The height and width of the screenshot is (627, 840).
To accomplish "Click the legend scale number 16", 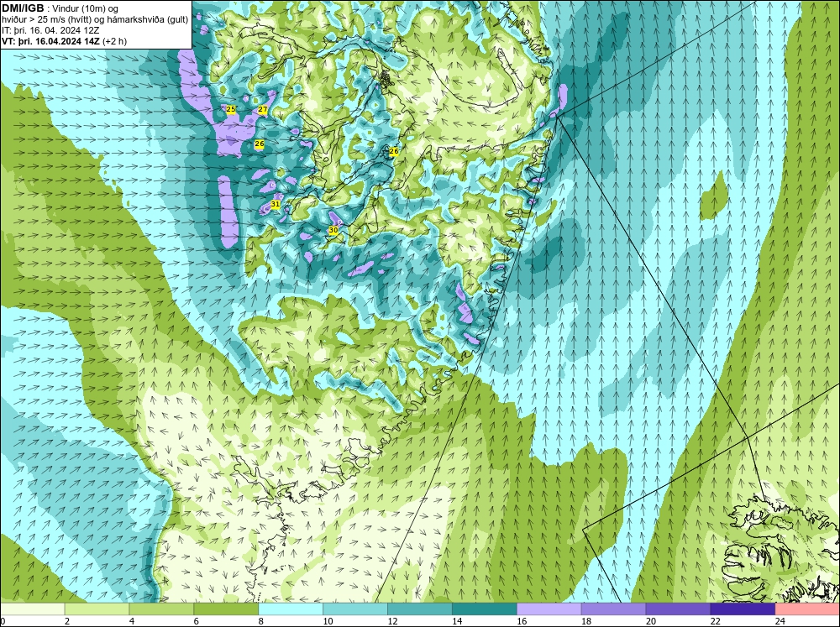I will click(x=522, y=621).
